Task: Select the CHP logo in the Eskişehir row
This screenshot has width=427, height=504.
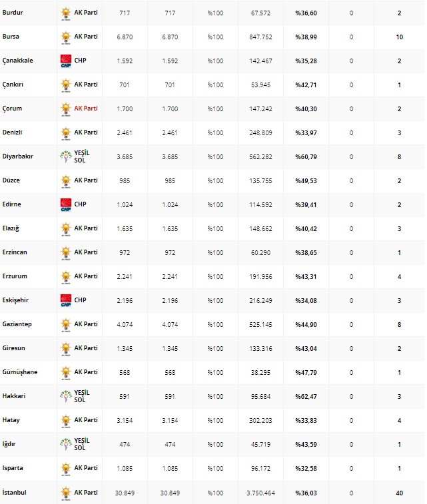Action: click(66, 301)
